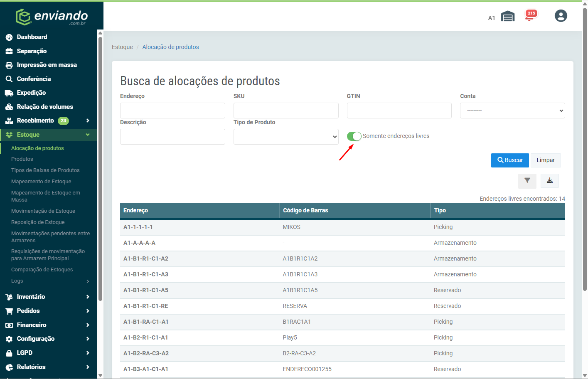
Task: Click the Recebimento badge showing 23
Action: 63,121
